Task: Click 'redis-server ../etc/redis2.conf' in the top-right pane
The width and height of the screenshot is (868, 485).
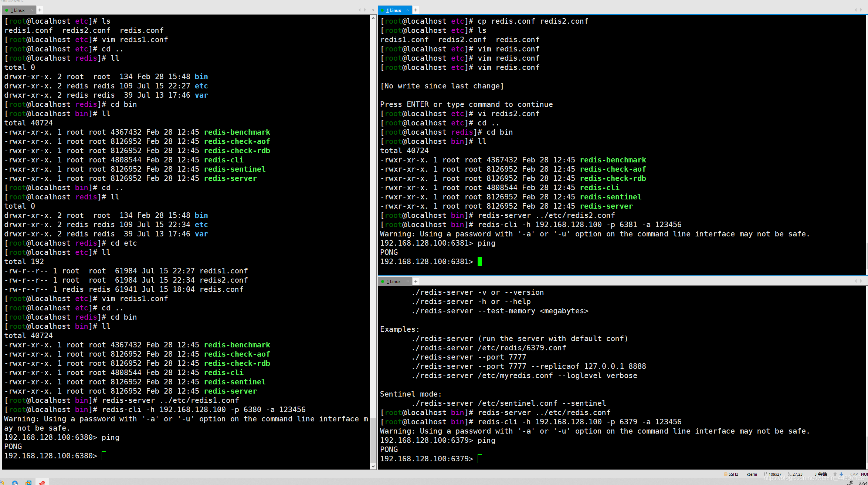Action: click(546, 215)
